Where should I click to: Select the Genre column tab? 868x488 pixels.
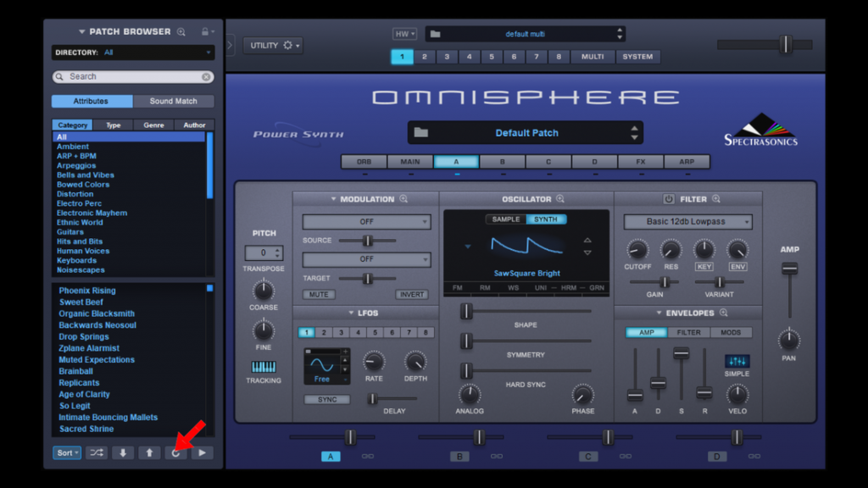[154, 125]
